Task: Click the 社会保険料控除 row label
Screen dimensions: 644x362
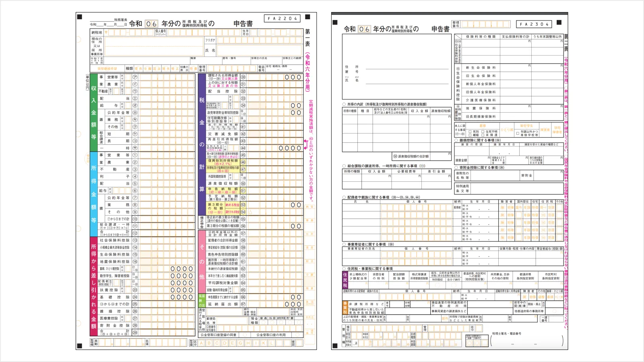Action: coord(115,241)
